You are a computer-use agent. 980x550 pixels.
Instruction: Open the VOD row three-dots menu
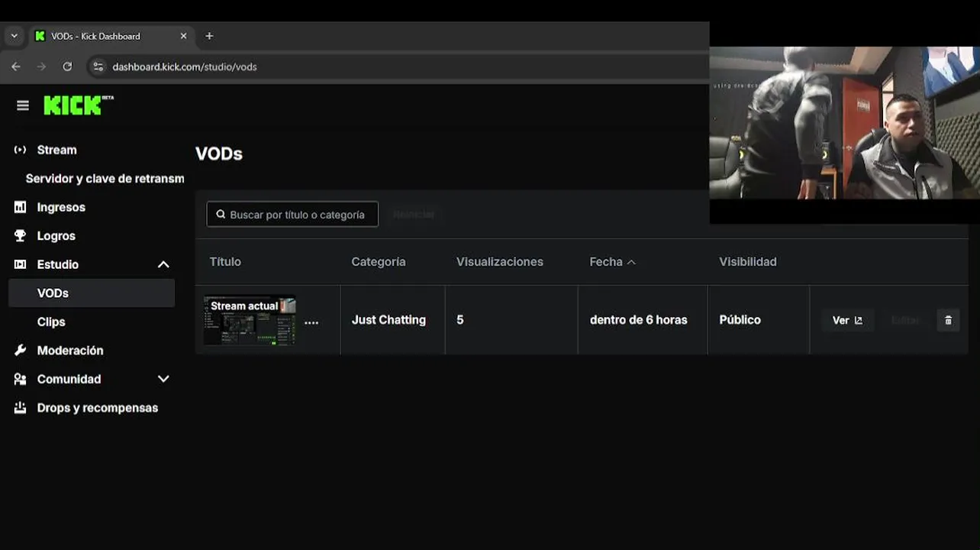311,322
